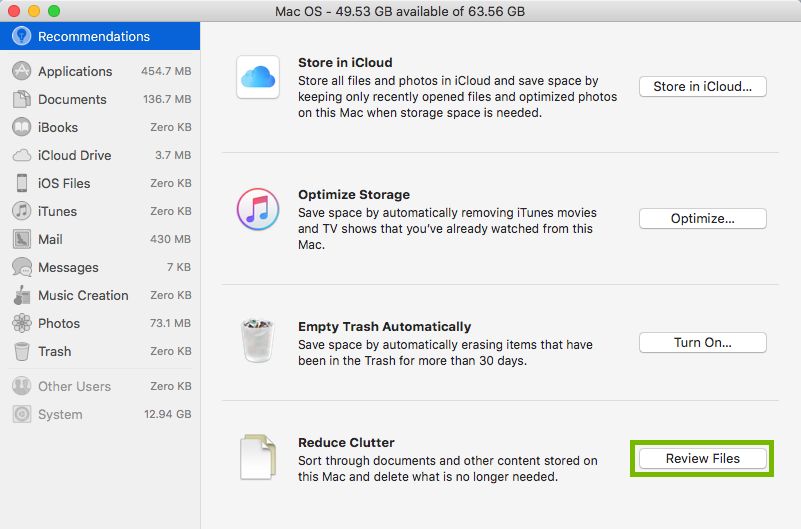Click the Applications sidebar icon
Viewport: 801px width, 529px height.
(21, 71)
